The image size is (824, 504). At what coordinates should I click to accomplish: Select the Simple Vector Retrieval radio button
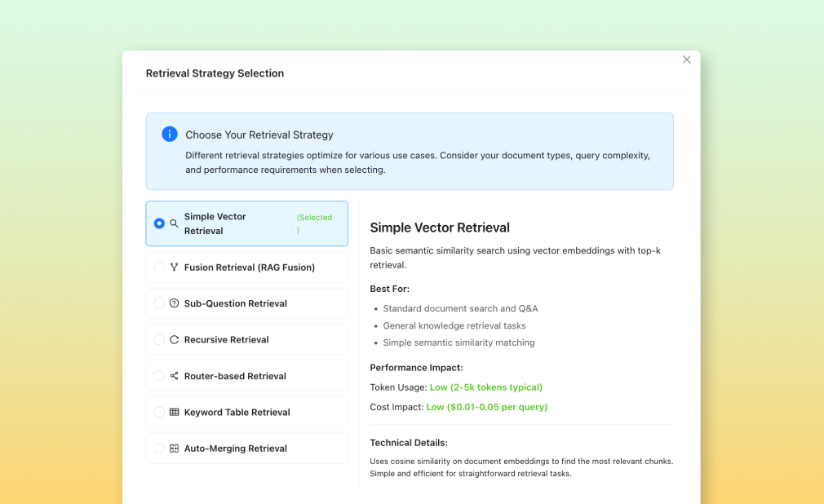click(159, 223)
